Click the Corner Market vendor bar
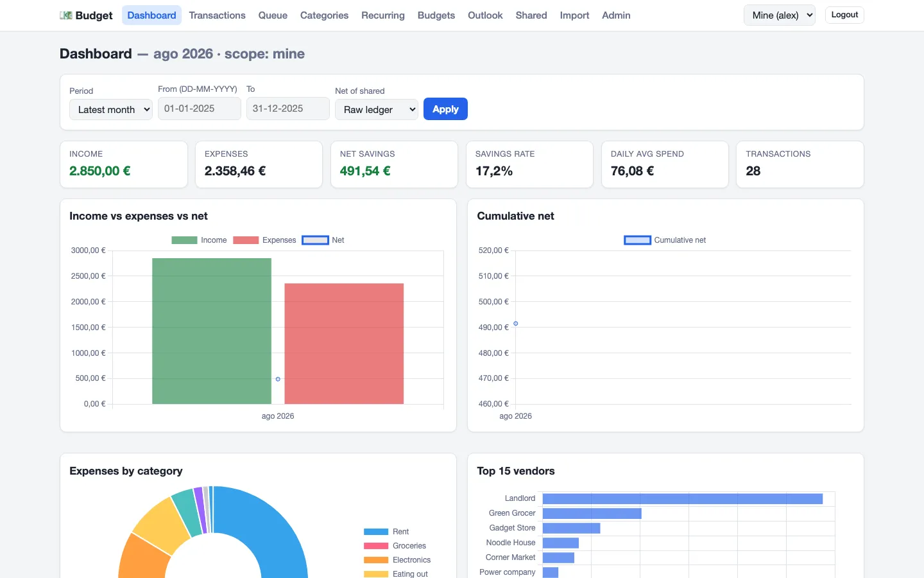Screen dimensions: 924x578 [x=558, y=557]
